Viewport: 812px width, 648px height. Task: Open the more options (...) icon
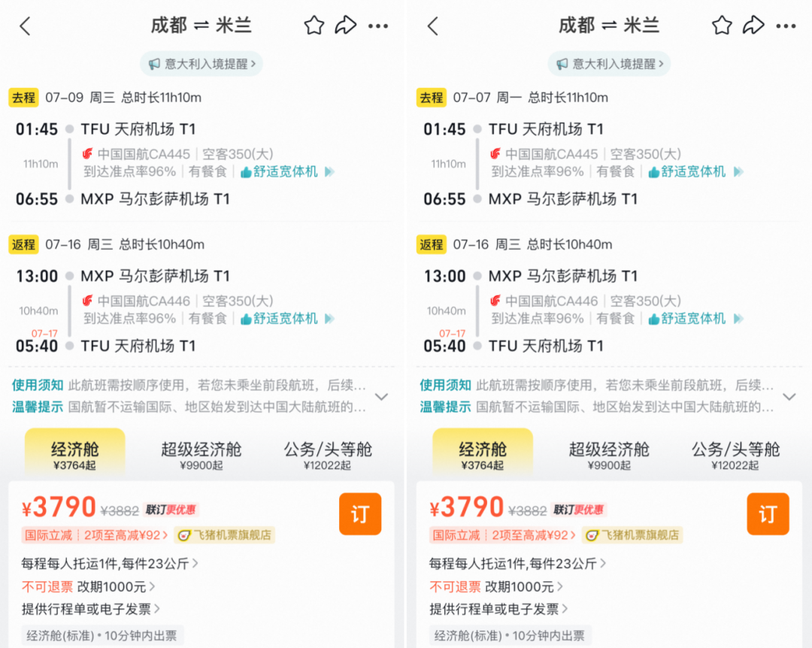(379, 25)
